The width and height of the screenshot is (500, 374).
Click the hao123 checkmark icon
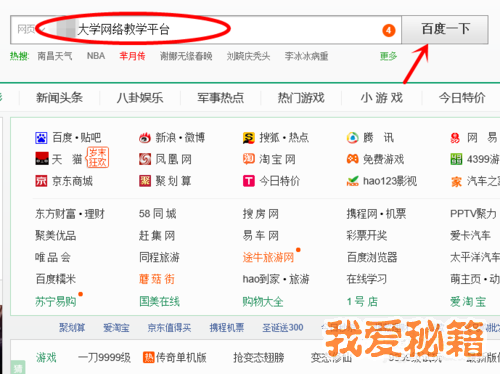352,181
